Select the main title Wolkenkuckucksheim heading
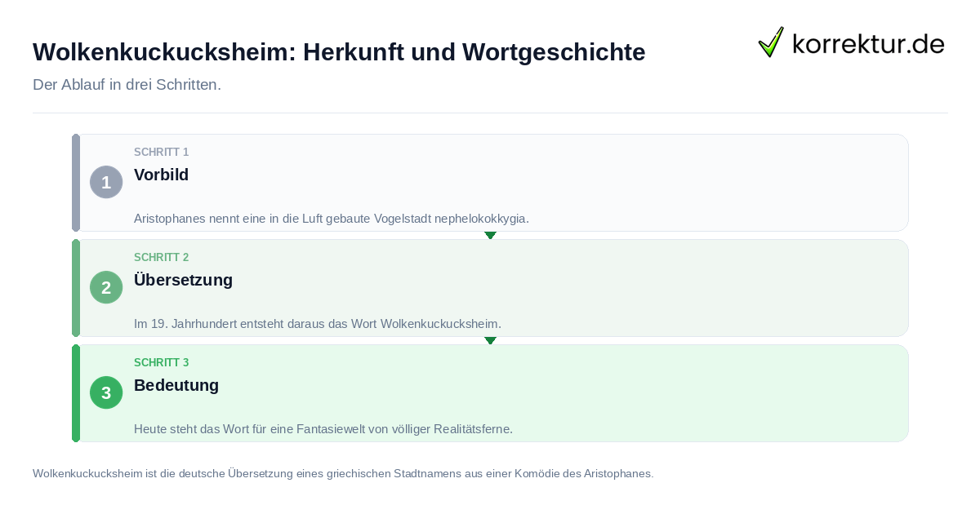980x514 pixels. (339, 52)
